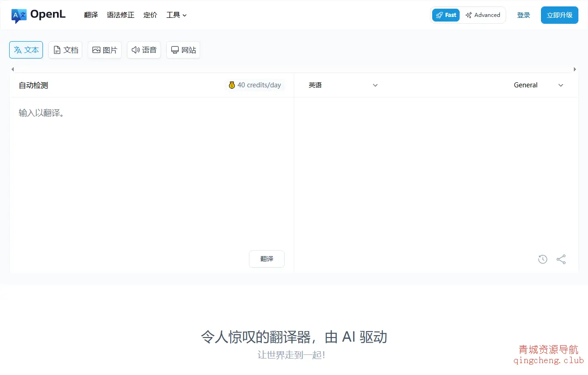Open translation history via the clock icon
588x375 pixels.
point(542,259)
